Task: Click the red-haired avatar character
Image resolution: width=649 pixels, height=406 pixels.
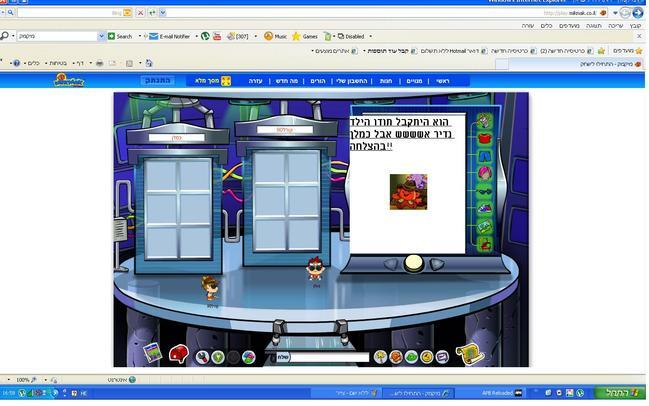Action: click(315, 269)
